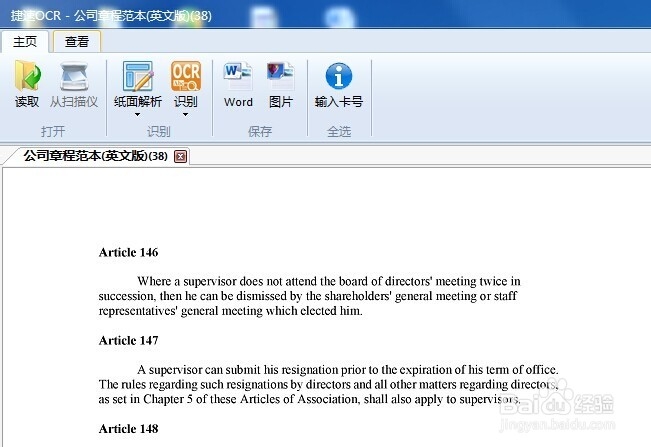Switch to the 查看 ribbon tab
This screenshot has height=447, width=651.
coord(77,42)
